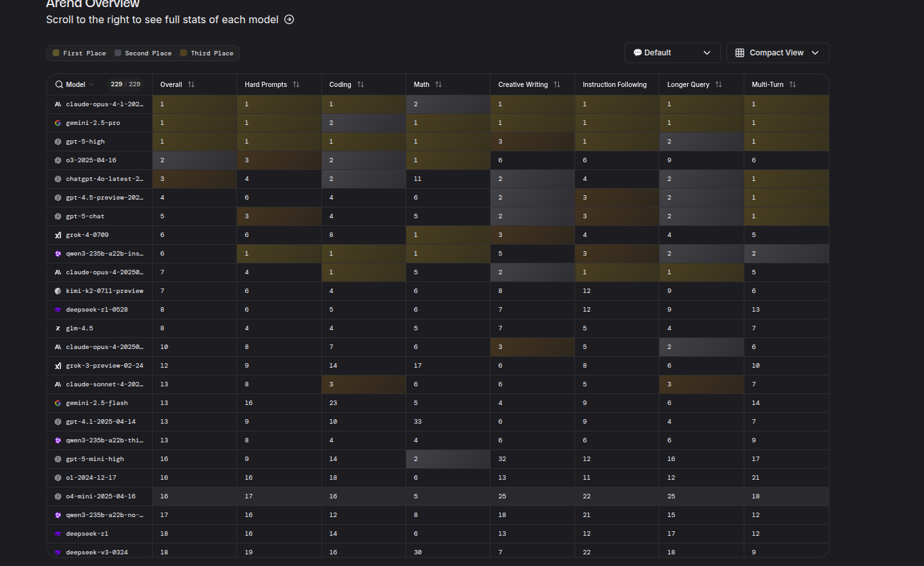Screen dimensions: 924x566
Task: Click the Qwen icon beside qwen3-235b-a22b-ins
Action: tap(58, 254)
